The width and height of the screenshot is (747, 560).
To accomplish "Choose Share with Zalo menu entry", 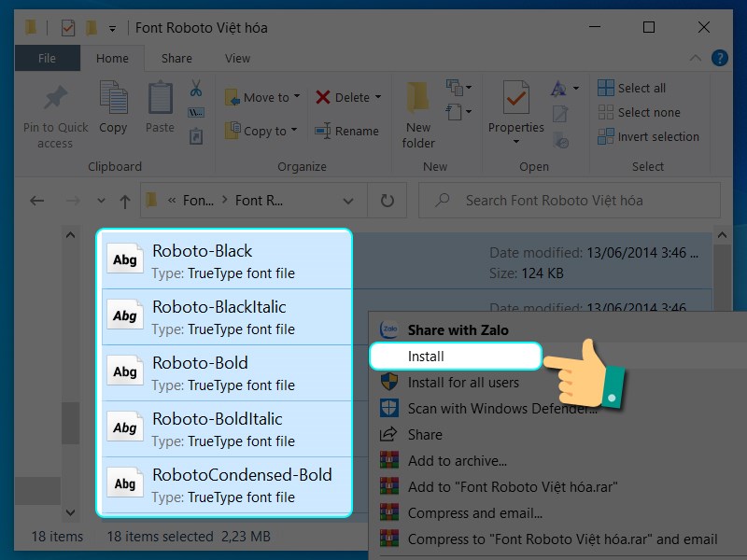I will (x=458, y=330).
